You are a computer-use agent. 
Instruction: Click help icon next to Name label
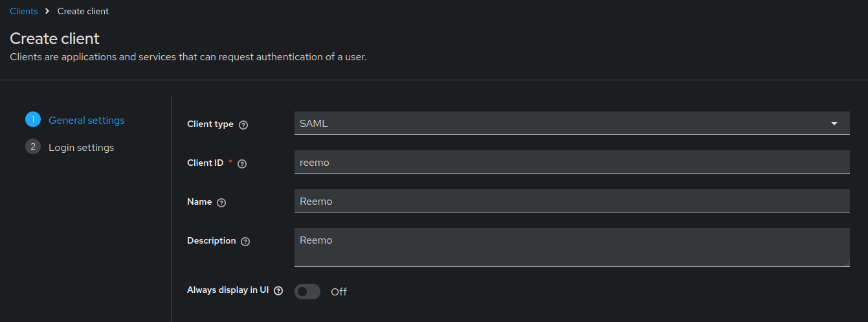point(221,203)
